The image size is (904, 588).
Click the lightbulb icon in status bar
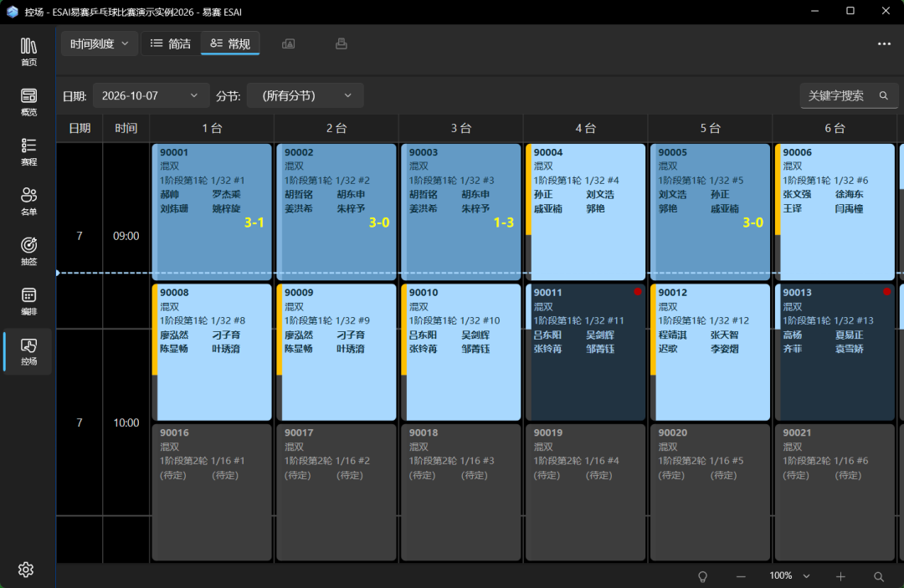[702, 576]
